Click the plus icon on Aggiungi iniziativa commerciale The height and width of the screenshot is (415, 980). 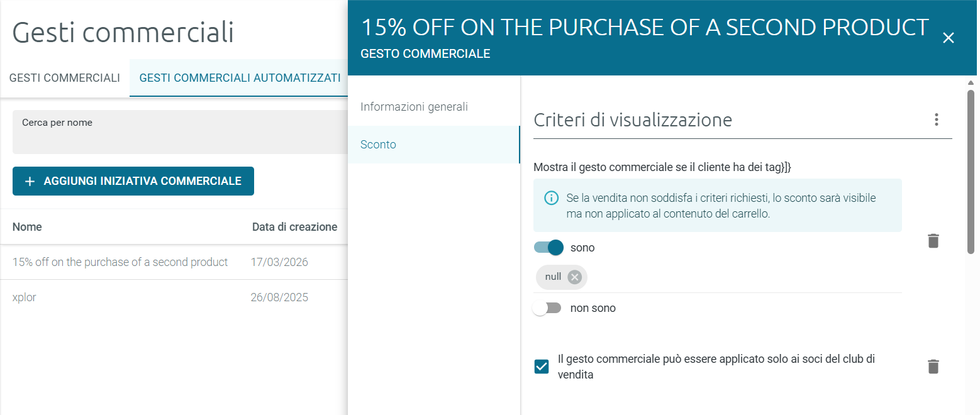[x=30, y=181]
